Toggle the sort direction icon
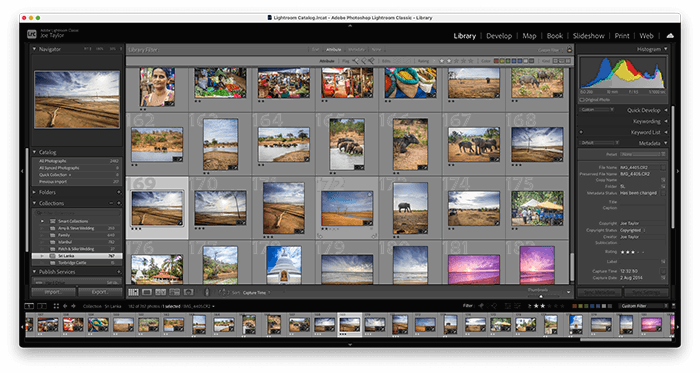 (x=223, y=293)
